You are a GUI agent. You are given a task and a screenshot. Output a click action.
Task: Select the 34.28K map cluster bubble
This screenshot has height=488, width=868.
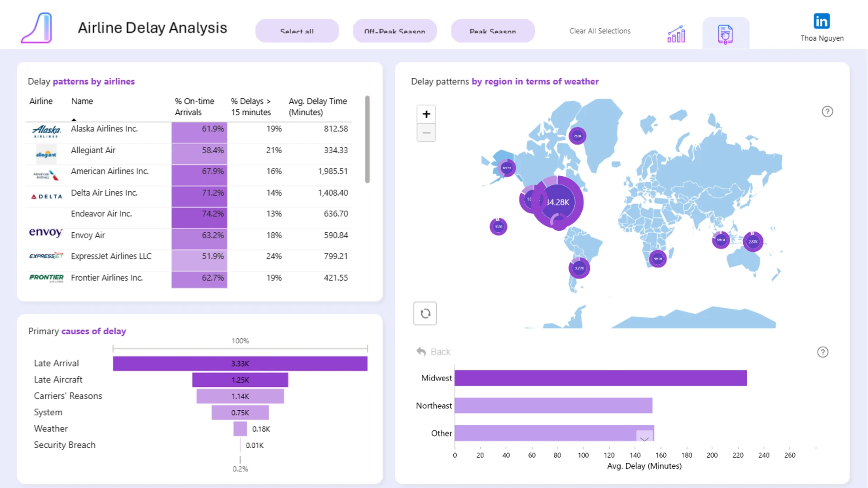click(557, 202)
